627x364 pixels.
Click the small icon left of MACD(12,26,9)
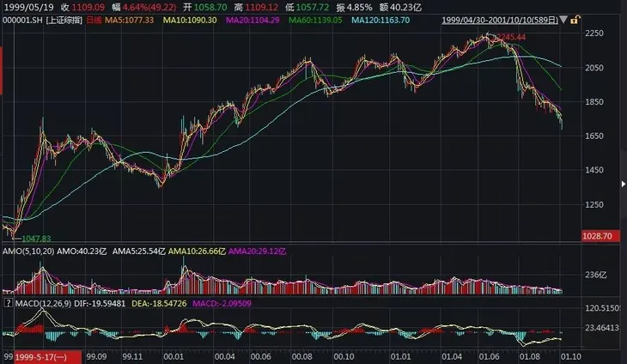click(x=9, y=302)
